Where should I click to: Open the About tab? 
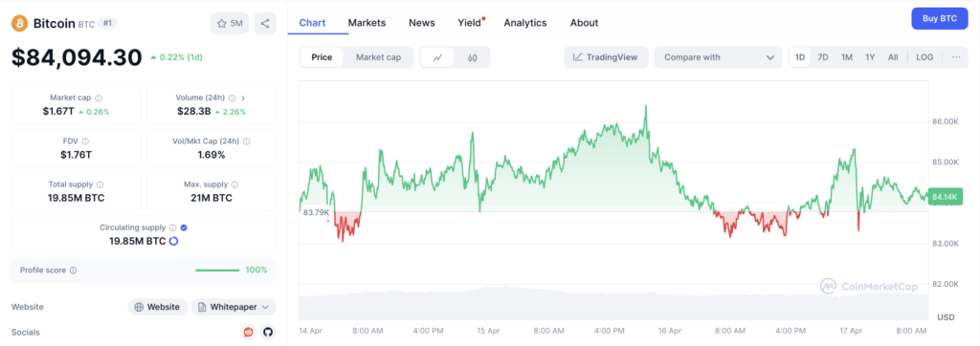click(585, 23)
